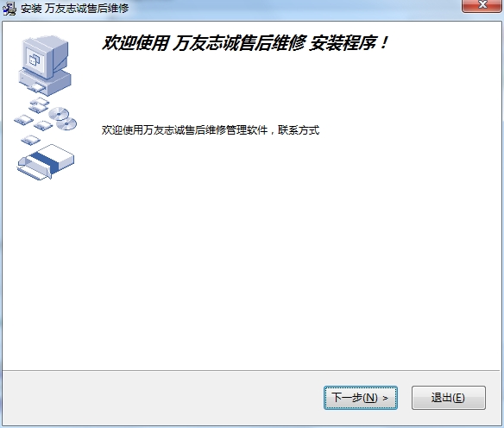This screenshot has width=504, height=428.
Task: Click the 欢迎使用 万友志诚售后维修 安装程序 heading
Action: click(x=245, y=43)
